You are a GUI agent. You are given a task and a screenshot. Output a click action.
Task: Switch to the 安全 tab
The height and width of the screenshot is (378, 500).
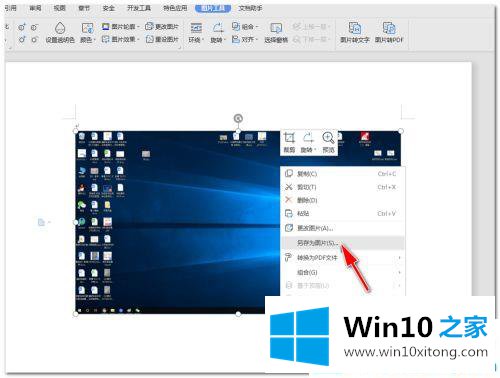(x=108, y=8)
